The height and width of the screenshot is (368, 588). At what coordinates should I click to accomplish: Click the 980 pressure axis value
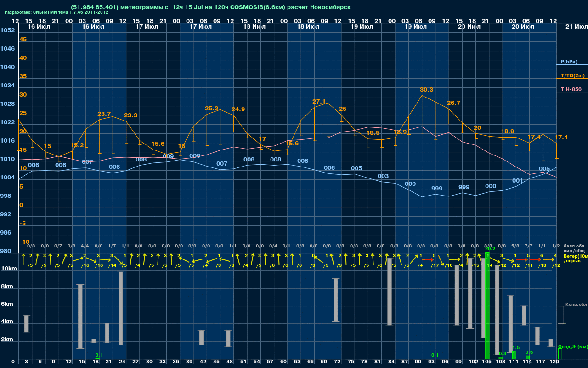click(x=6, y=251)
